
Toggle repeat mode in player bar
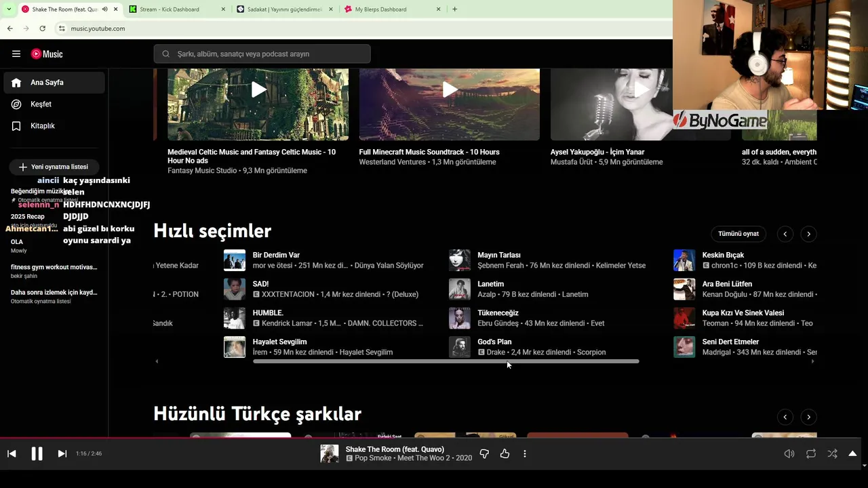[x=811, y=453]
